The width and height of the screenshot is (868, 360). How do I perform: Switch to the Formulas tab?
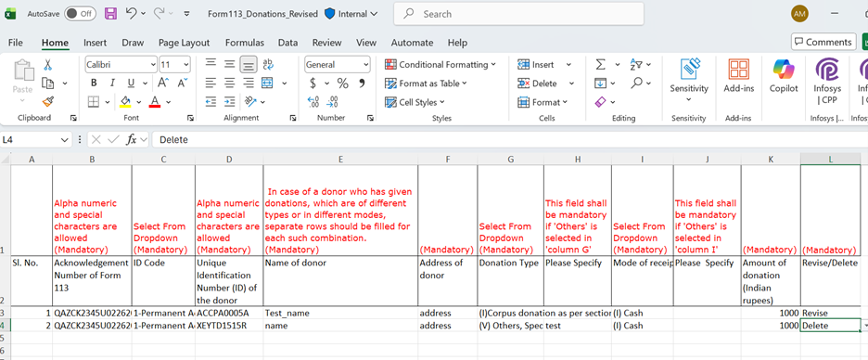tap(245, 43)
